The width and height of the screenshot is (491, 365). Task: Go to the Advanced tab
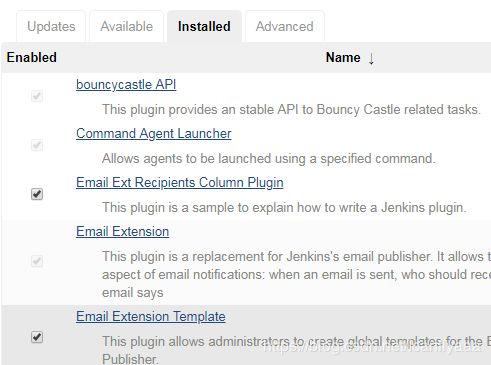point(285,27)
